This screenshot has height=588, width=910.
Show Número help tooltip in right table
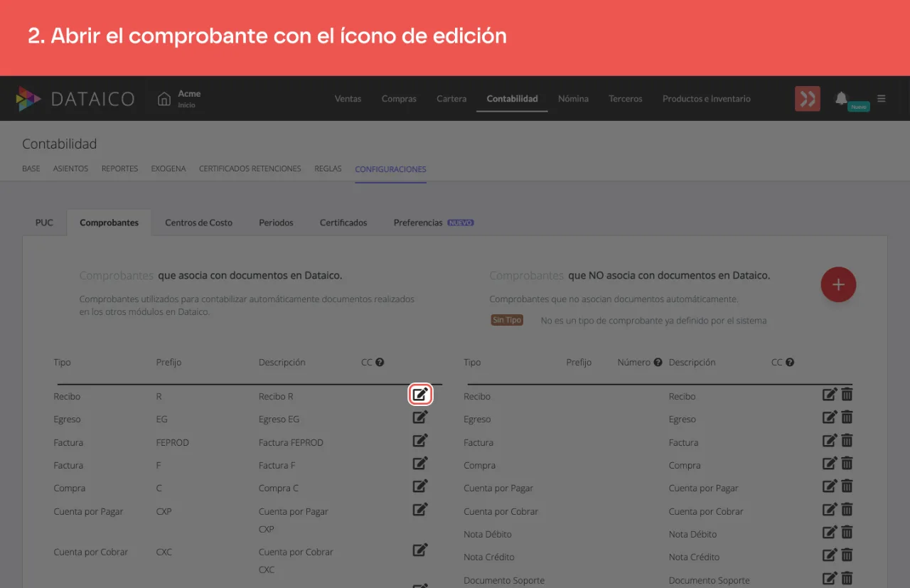[x=658, y=362]
